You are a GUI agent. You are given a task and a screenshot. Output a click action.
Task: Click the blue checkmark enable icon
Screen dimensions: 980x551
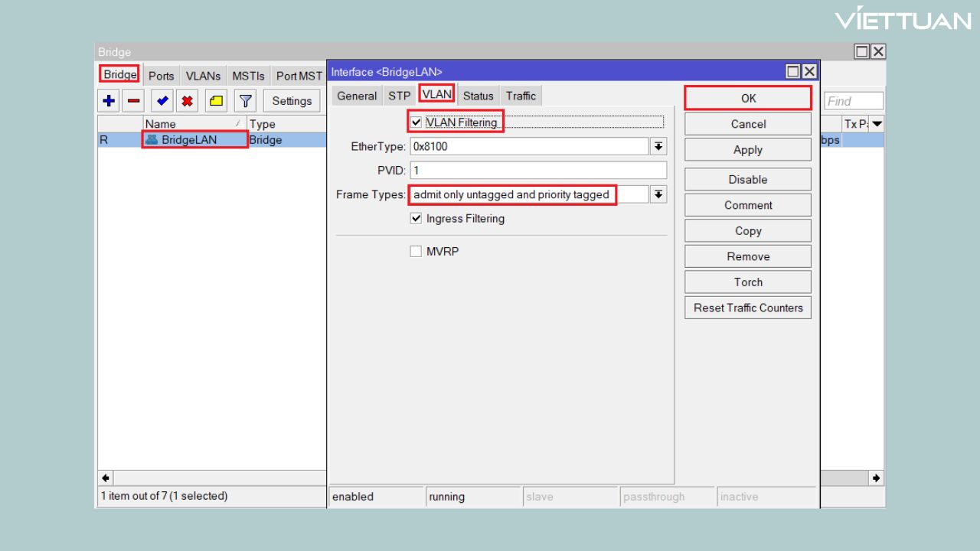(162, 100)
